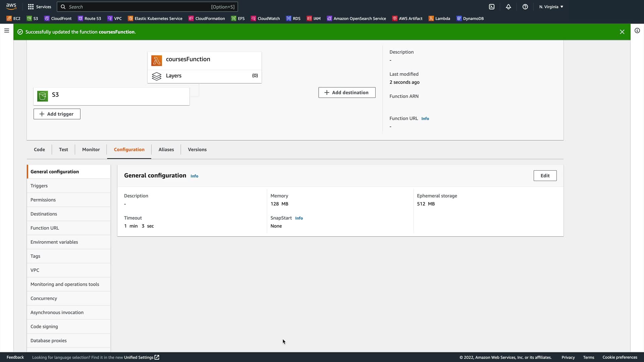Image resolution: width=644 pixels, height=362 pixels.
Task: Open the EC2 bookmark icon
Action: [9, 18]
